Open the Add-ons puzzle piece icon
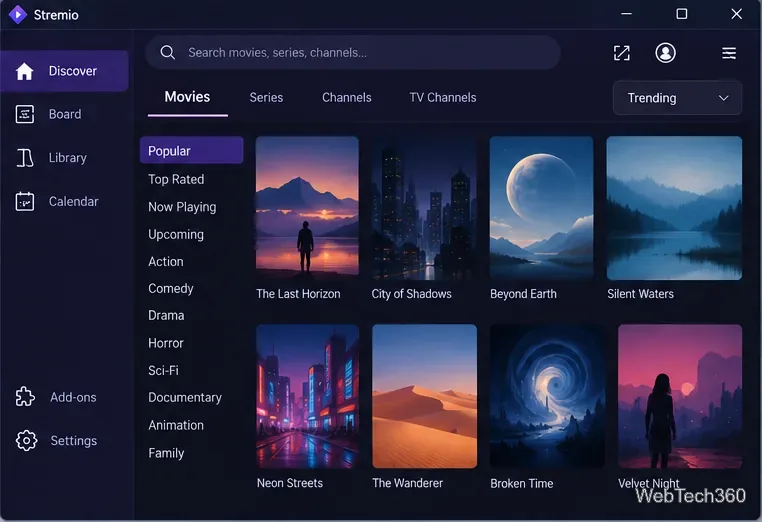This screenshot has height=522, width=762. pos(25,397)
